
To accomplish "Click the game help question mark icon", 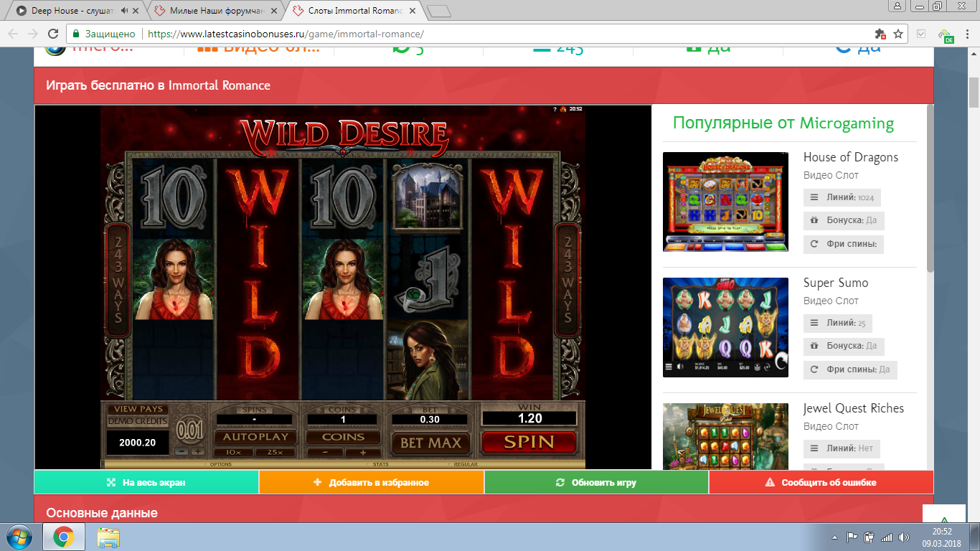I will [555, 109].
